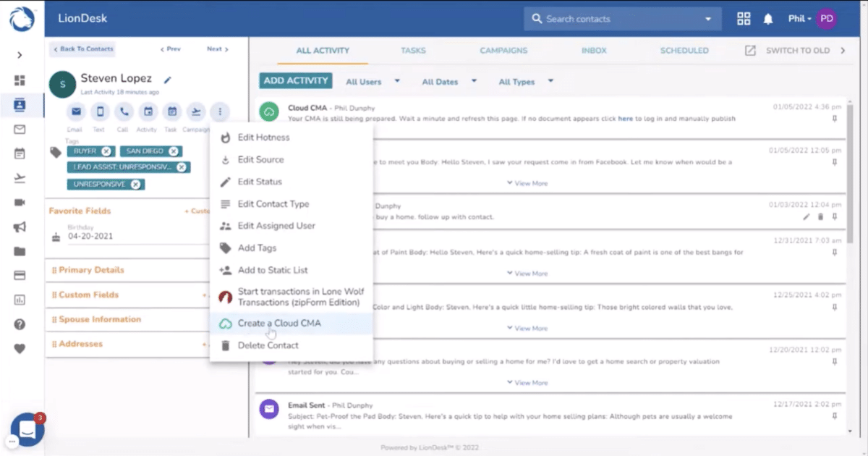The width and height of the screenshot is (868, 456).
Task: Open the megaphone sidebar icon
Action: tap(20, 227)
